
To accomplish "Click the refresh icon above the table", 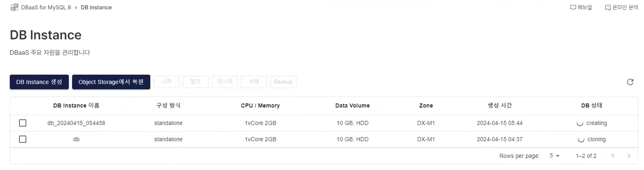I will [630, 82].
